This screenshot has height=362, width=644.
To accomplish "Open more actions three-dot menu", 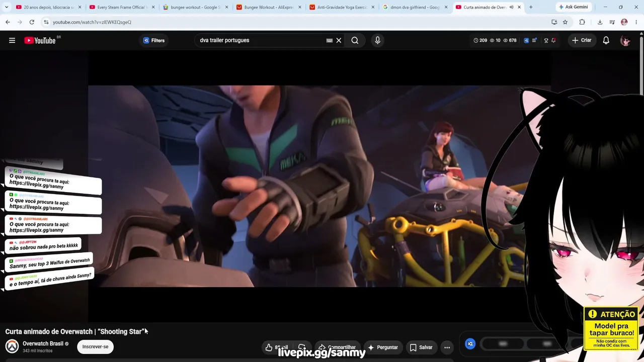I will [447, 347].
